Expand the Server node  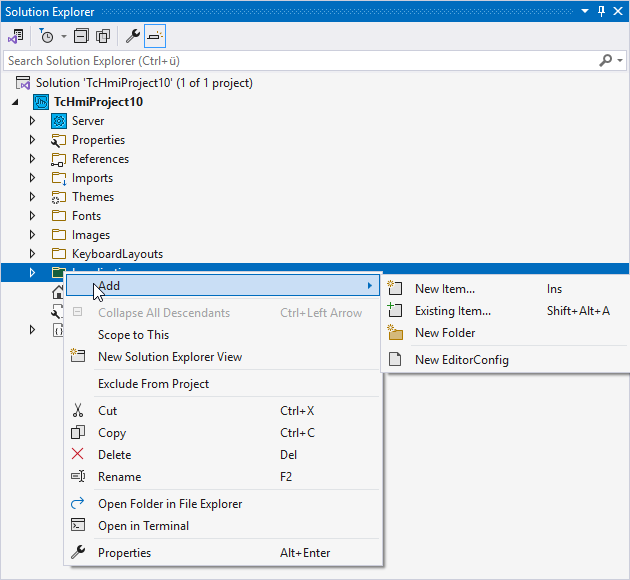32,121
